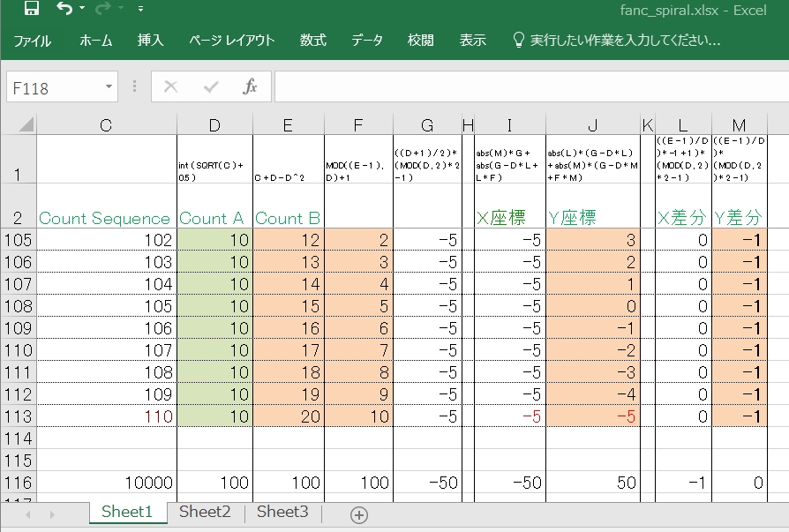The height and width of the screenshot is (532, 789).
Task: Click the Count A header cell
Action: click(214, 206)
